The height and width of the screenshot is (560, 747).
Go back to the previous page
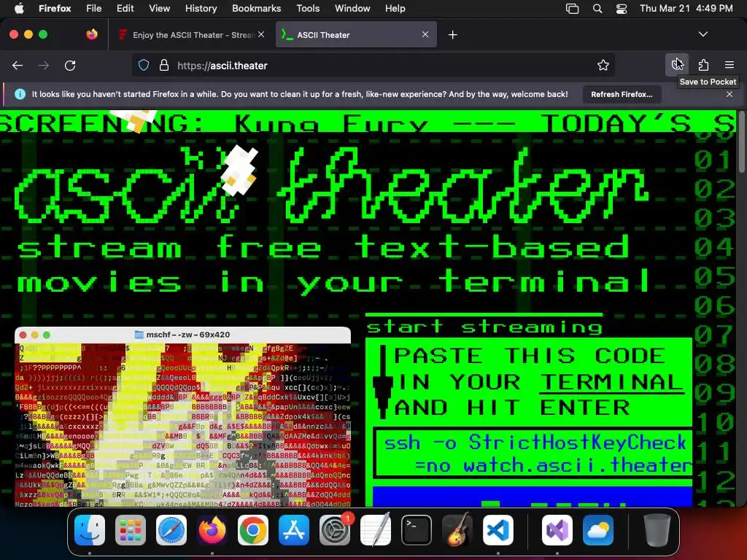(18, 65)
